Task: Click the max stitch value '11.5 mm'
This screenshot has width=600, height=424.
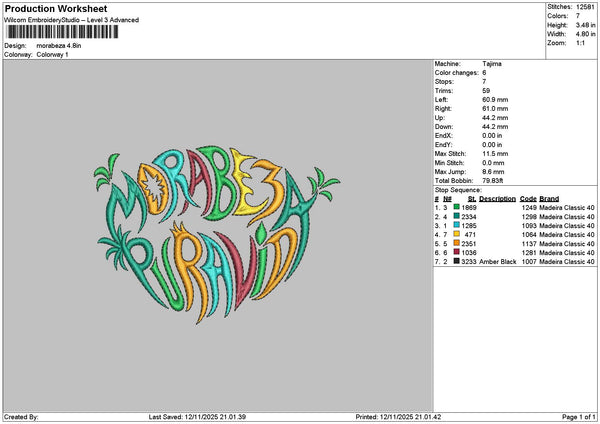Action: pos(495,153)
